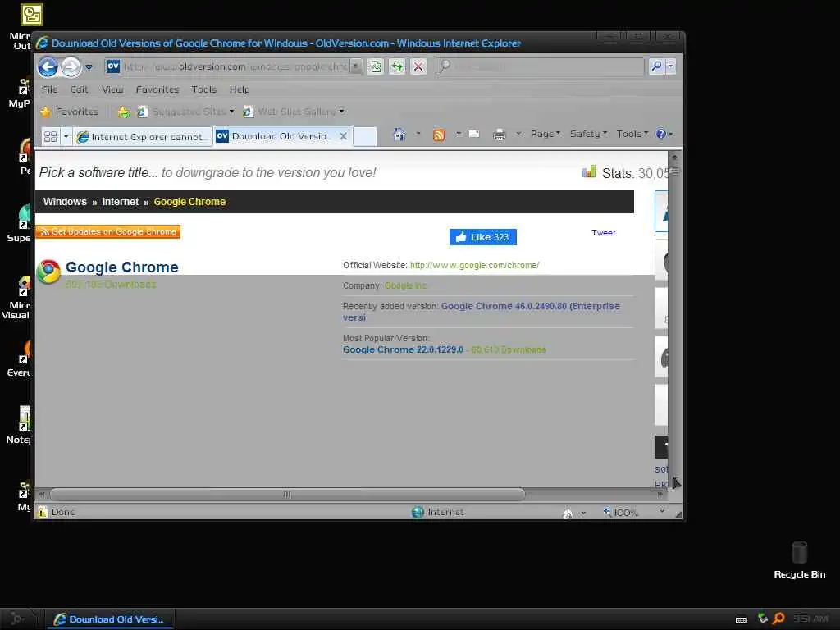The image size is (840, 630).
Task: Open the recent pages dropdown beside Forward
Action: click(x=89, y=67)
